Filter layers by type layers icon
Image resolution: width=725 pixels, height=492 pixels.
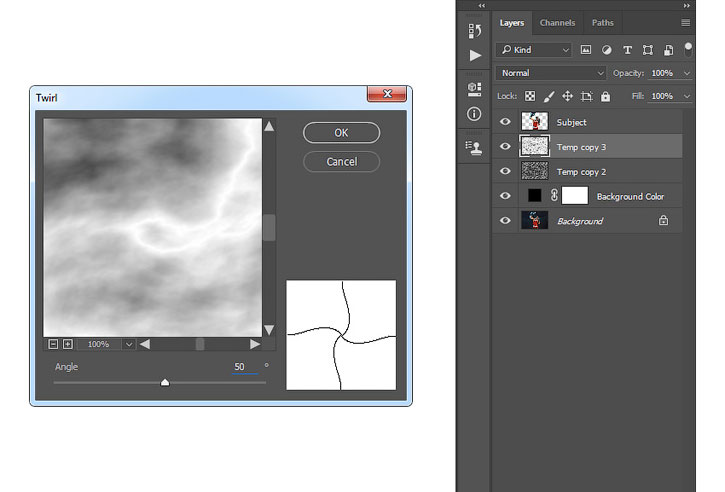click(x=627, y=50)
